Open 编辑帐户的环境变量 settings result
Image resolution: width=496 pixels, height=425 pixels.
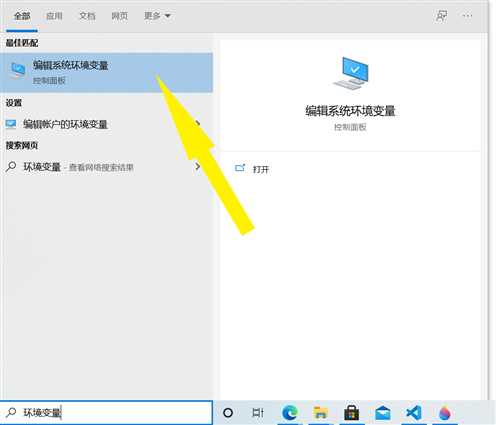coord(103,124)
